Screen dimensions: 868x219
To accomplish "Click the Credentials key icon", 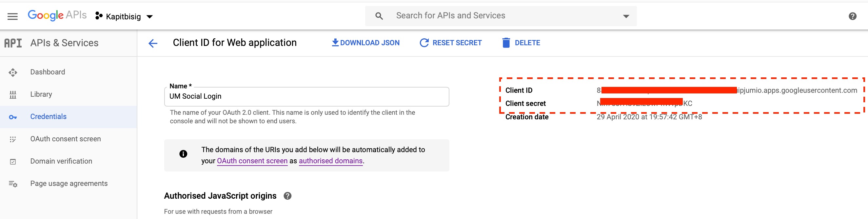I will [x=13, y=117].
